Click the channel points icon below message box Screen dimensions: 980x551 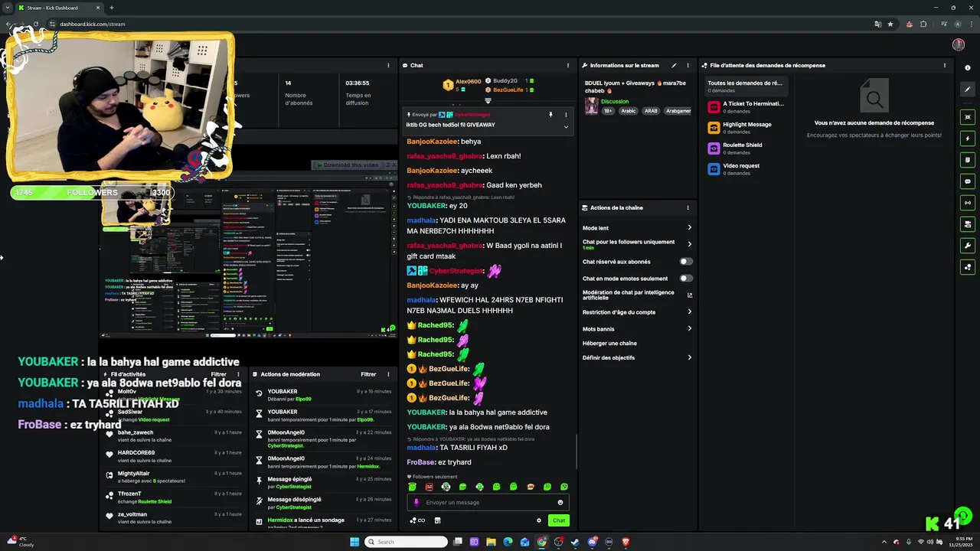pos(417,520)
